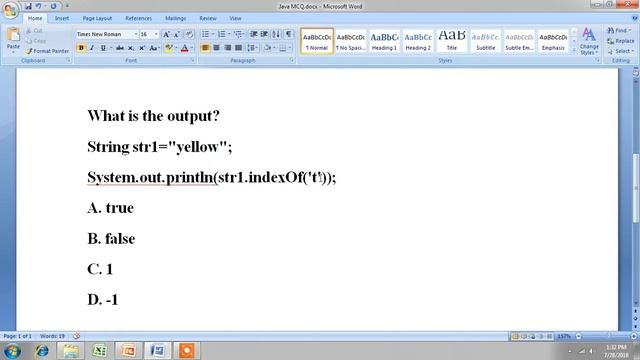
Task: Open PowerPoint from taskbar
Action: (x=128, y=351)
